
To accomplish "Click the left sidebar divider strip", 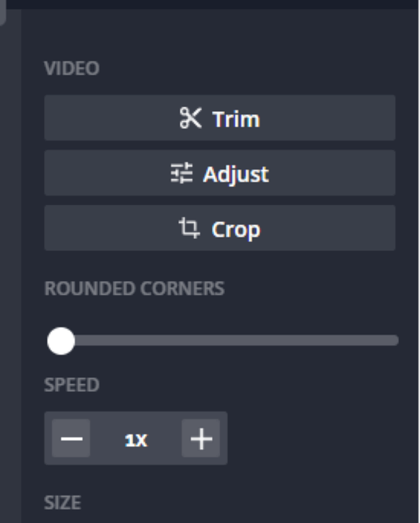I will pyautogui.click(x=10, y=270).
